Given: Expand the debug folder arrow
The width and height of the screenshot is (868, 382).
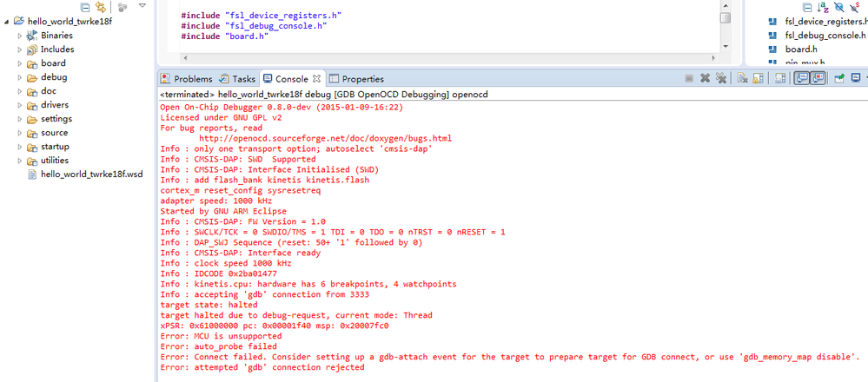Looking at the screenshot, I should point(19,77).
